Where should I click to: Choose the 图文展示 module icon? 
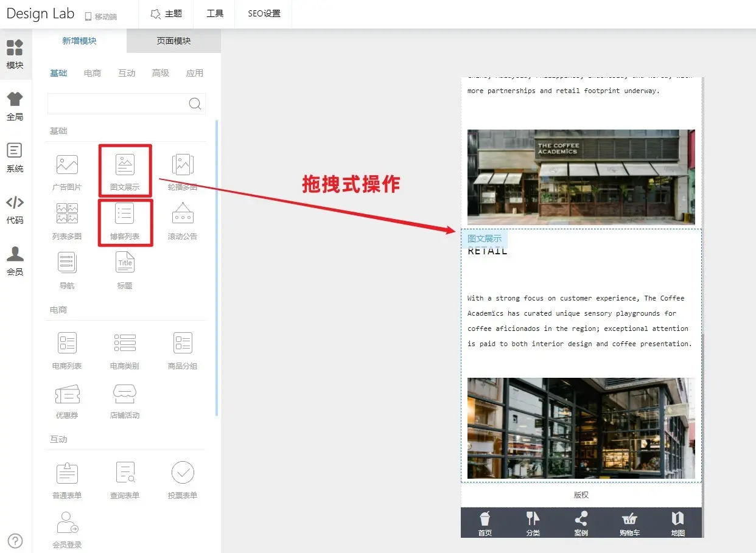pyautogui.click(x=125, y=165)
